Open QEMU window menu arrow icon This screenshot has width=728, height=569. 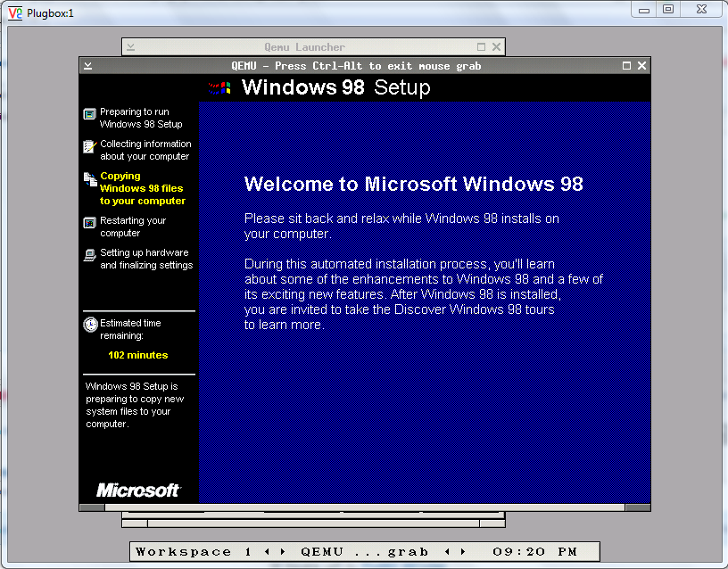click(87, 66)
